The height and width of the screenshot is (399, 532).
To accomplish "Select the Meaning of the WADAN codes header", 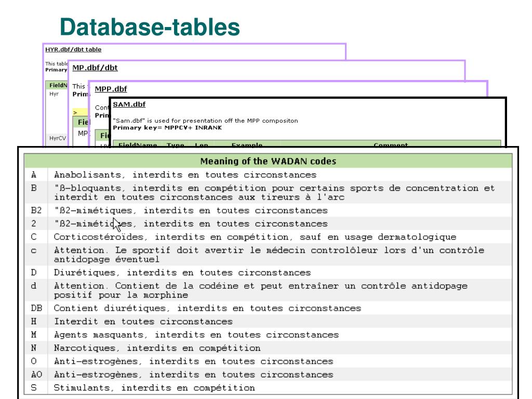I will (268, 161).
